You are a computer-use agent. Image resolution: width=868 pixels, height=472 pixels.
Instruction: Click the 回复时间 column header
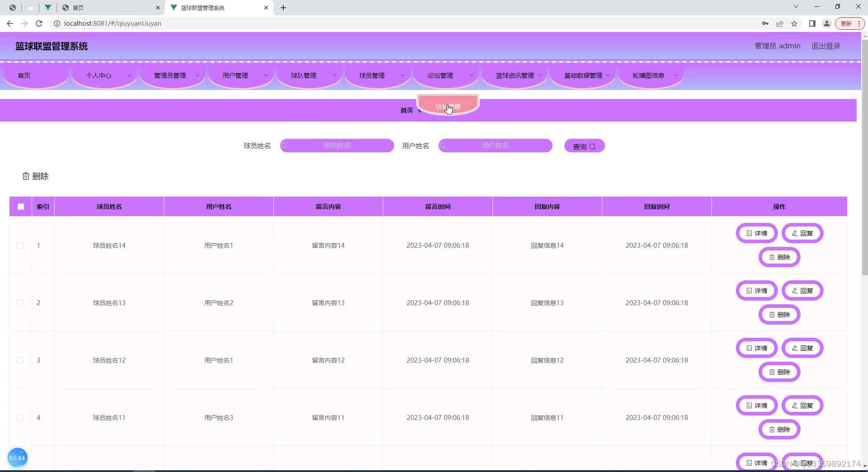click(657, 207)
